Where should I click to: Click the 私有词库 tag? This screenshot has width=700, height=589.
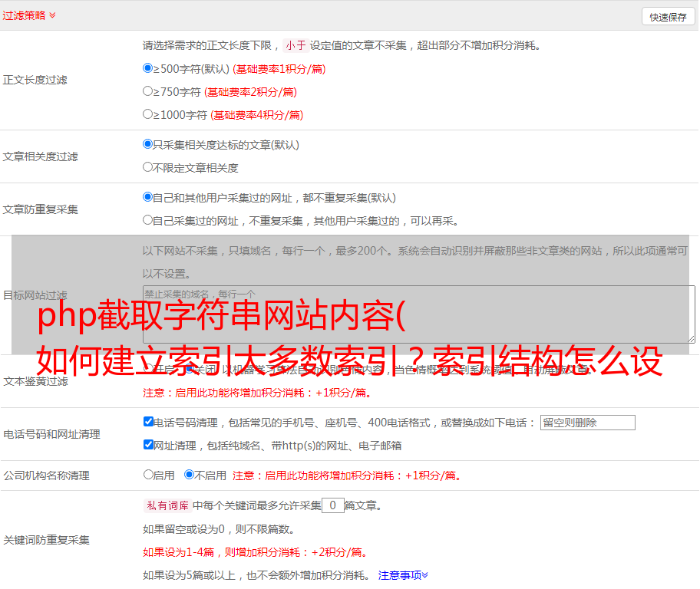point(167,505)
